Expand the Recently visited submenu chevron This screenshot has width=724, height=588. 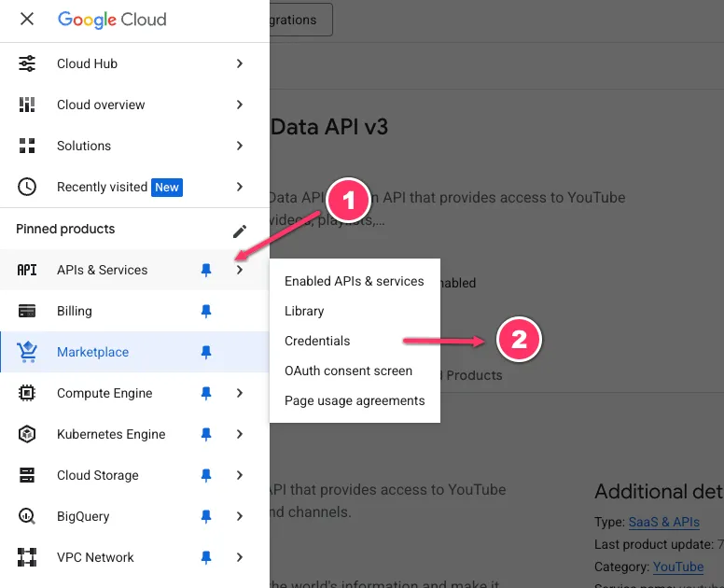click(239, 187)
